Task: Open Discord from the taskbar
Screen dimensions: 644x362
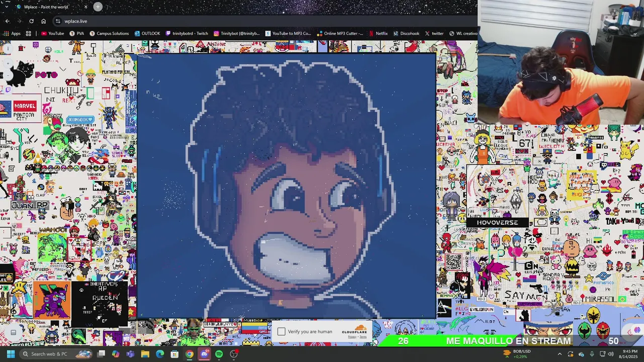Action: (x=204, y=354)
